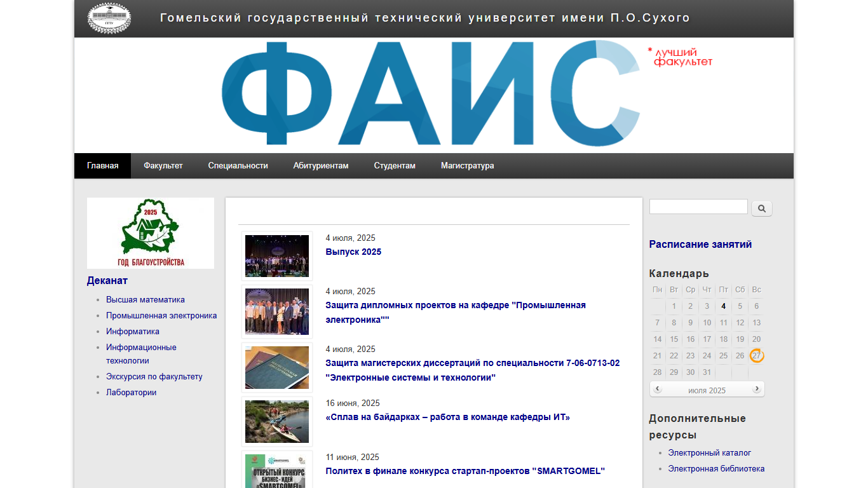Click the 16 июня, 2025 date text
Image resolution: width=868 pixels, height=488 pixels.
point(353,403)
